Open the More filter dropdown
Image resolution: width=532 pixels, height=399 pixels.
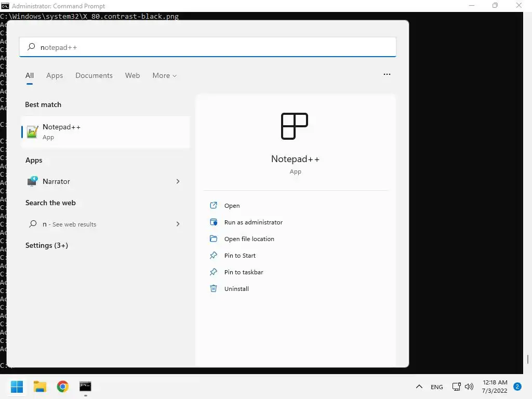(x=165, y=76)
